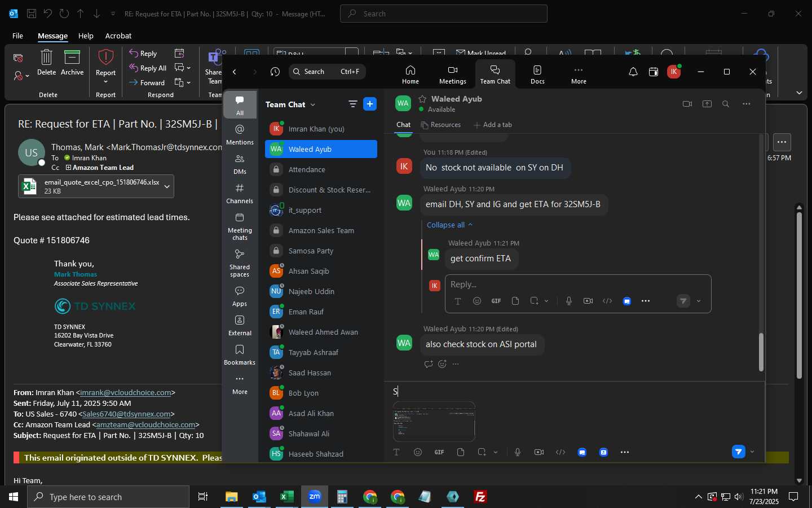Open Zoom notifications bell
Image resolution: width=812 pixels, height=508 pixels.
coord(633,72)
